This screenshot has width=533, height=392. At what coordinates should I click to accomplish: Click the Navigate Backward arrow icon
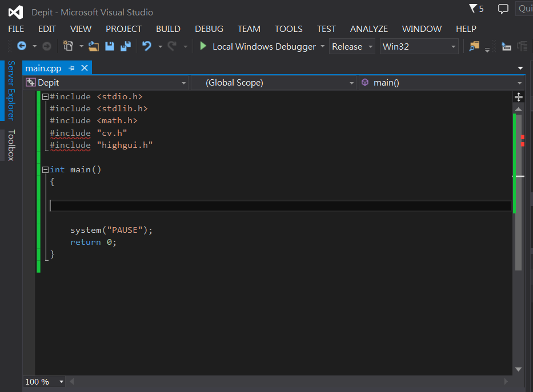[x=21, y=47]
